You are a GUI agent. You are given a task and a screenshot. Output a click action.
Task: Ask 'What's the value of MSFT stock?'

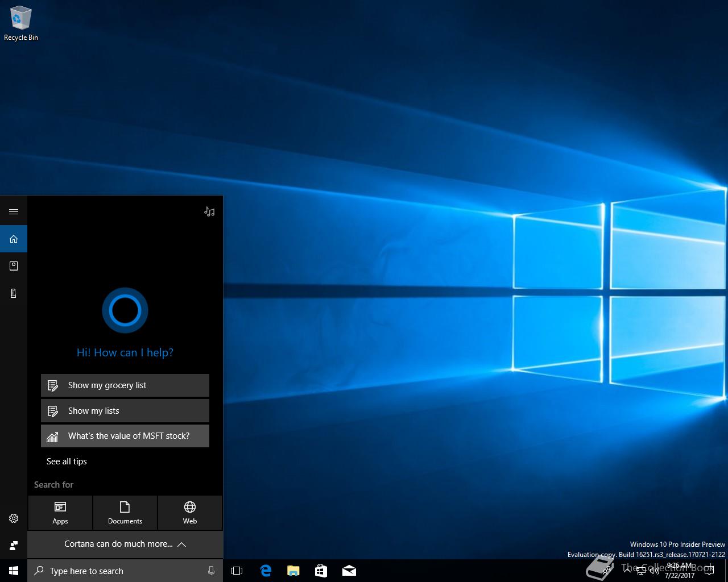(x=125, y=436)
